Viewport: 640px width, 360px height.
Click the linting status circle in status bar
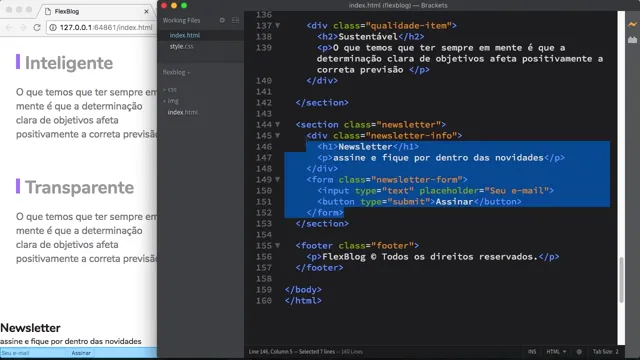(579, 351)
